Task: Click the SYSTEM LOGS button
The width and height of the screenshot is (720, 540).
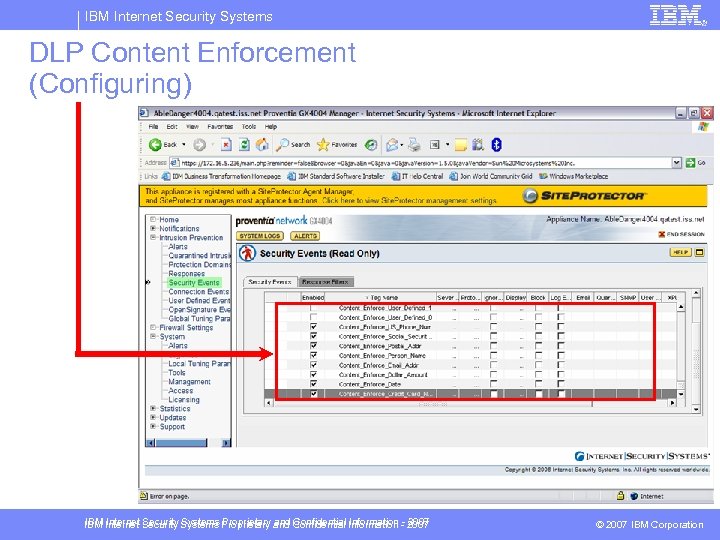Action: pos(260,236)
